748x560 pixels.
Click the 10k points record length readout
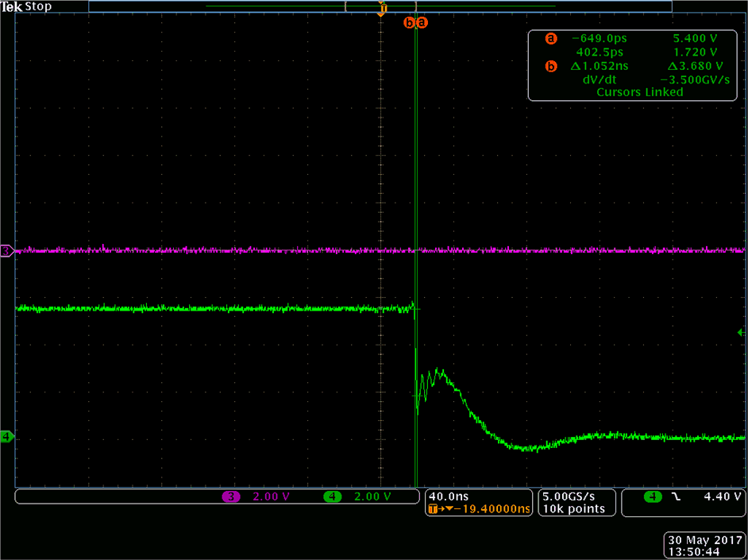click(573, 509)
